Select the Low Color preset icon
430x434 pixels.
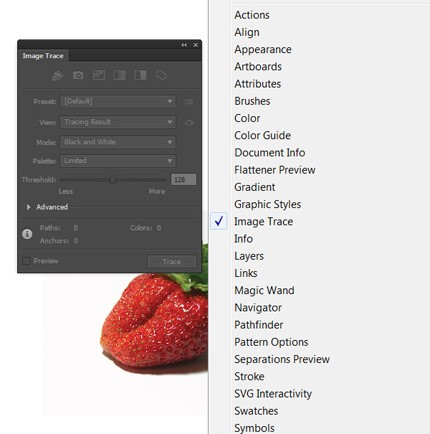tap(99, 75)
